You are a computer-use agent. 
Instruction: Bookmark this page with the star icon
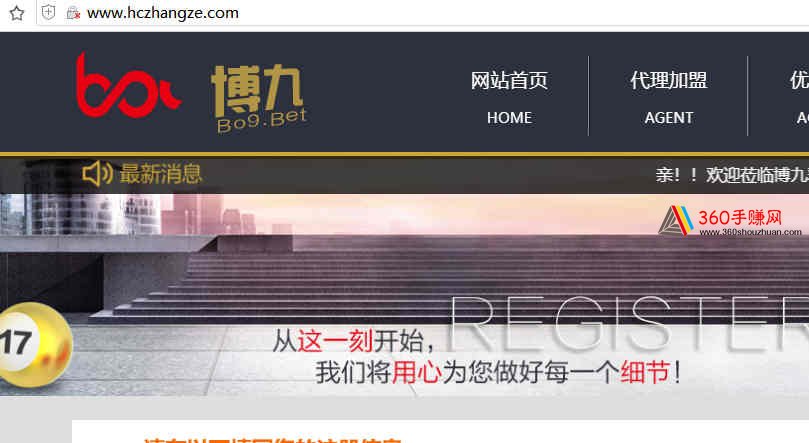pos(17,13)
